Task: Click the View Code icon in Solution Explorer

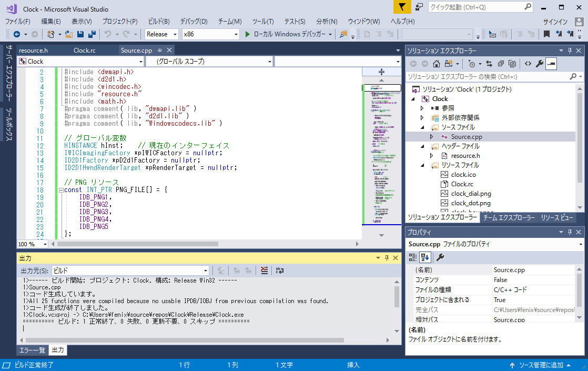Action: (528, 64)
